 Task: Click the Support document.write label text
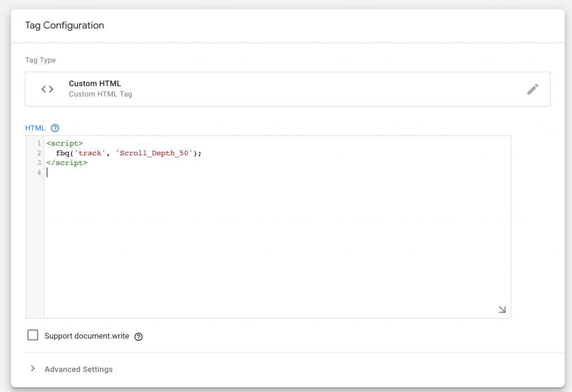pos(87,336)
